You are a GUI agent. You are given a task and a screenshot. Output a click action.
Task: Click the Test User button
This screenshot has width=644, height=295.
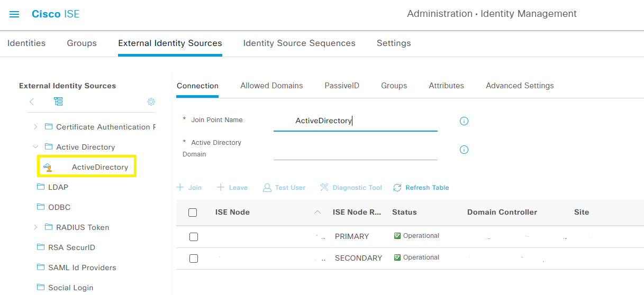tap(284, 188)
